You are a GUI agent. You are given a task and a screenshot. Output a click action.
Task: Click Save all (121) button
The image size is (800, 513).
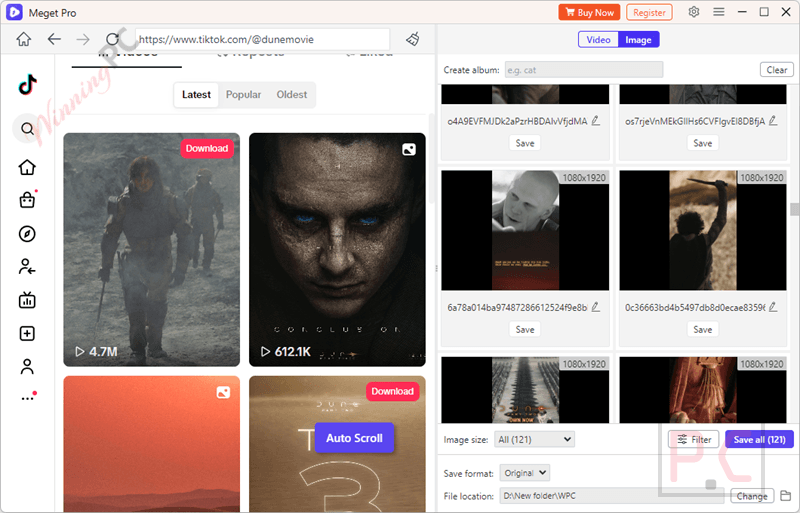[x=759, y=439]
